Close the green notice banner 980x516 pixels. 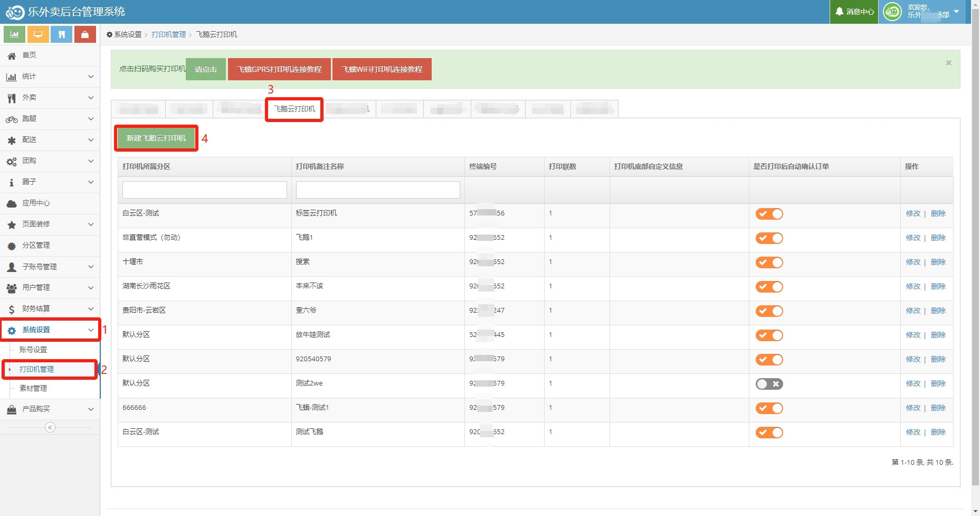click(x=948, y=63)
